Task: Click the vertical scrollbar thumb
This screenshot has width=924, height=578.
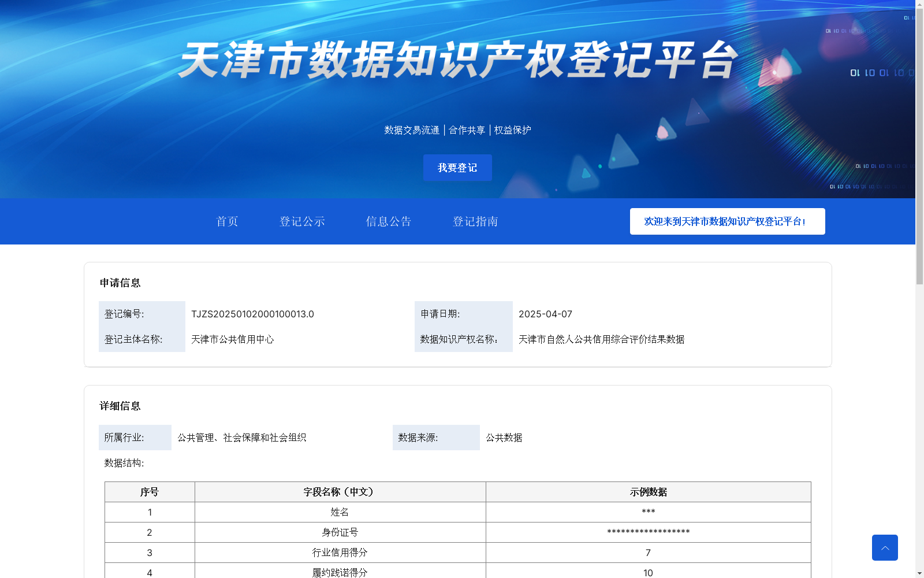Action: point(919,146)
